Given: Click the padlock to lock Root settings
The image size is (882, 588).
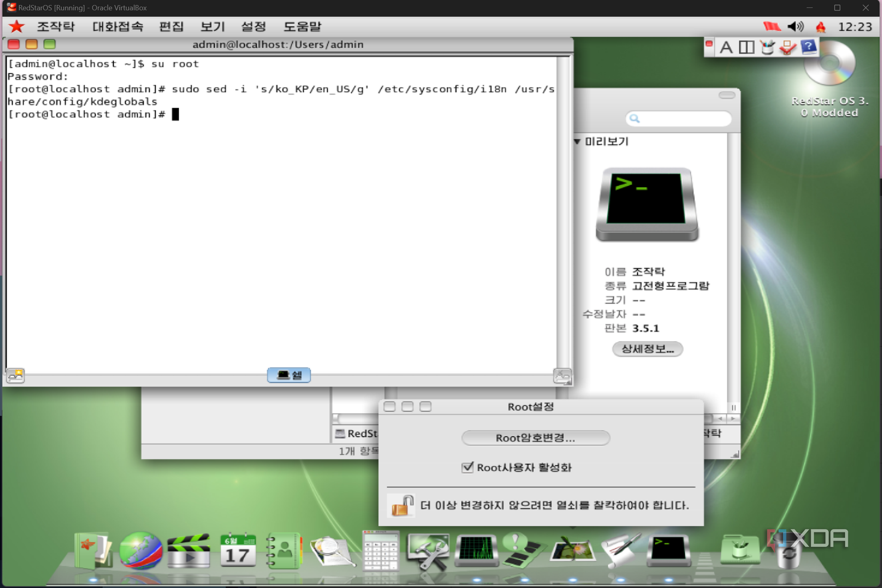Looking at the screenshot, I should click(401, 505).
